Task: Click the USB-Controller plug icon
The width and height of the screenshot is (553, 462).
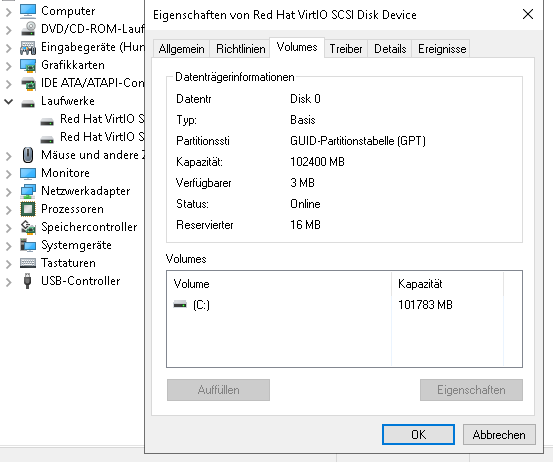Action: click(x=28, y=281)
